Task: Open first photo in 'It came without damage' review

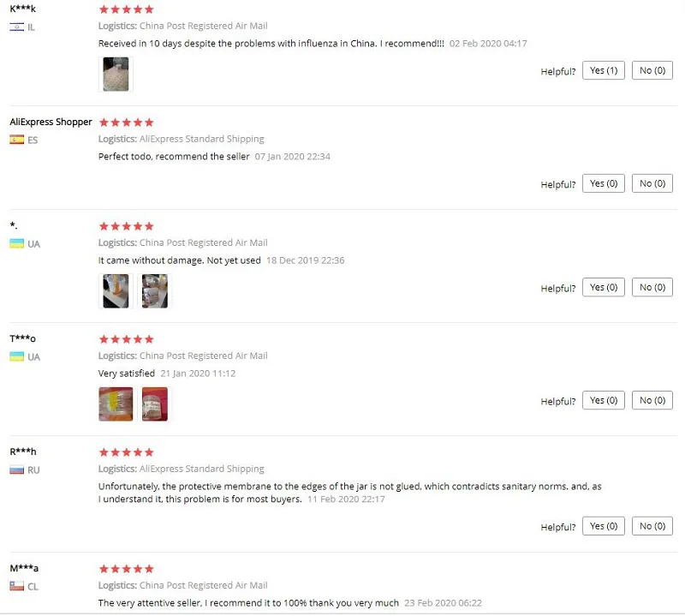Action: pos(116,291)
